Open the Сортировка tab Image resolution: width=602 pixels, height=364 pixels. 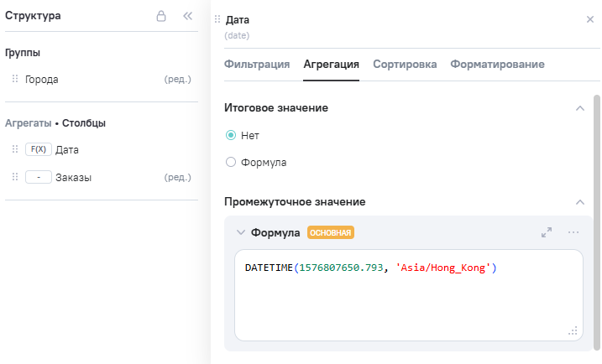point(405,65)
